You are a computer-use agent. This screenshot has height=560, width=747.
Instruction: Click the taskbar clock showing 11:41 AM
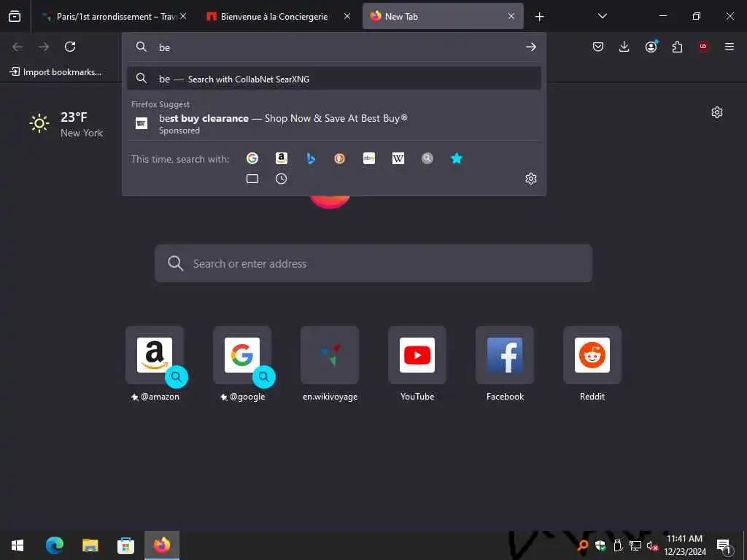point(684,545)
